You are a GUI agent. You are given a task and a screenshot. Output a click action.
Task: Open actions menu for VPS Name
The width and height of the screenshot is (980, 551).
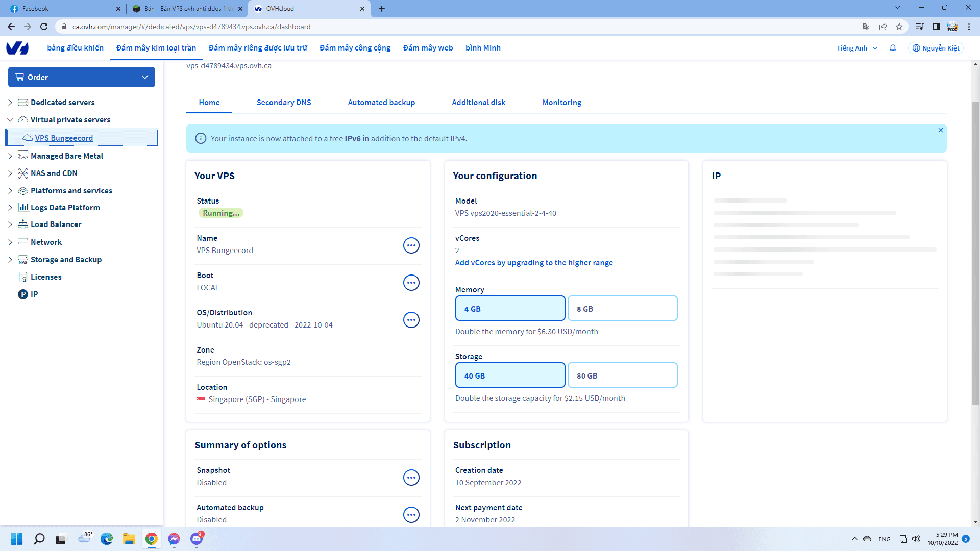[x=411, y=245]
